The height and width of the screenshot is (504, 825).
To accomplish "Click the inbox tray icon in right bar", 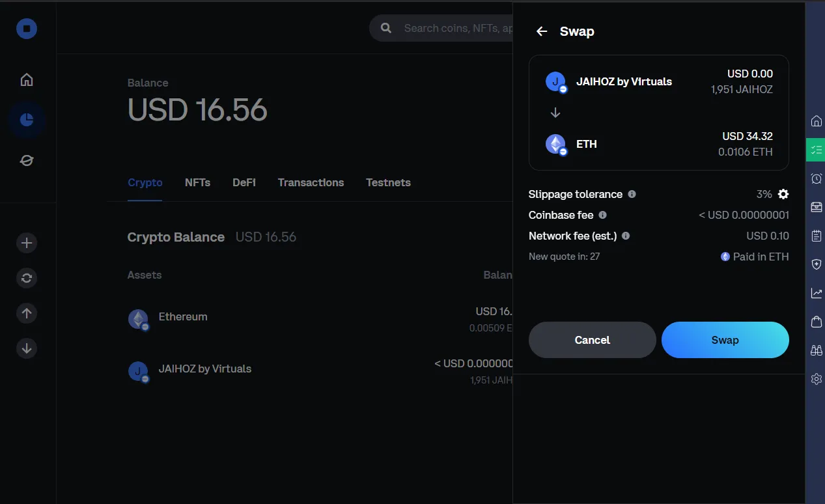I will (816, 207).
